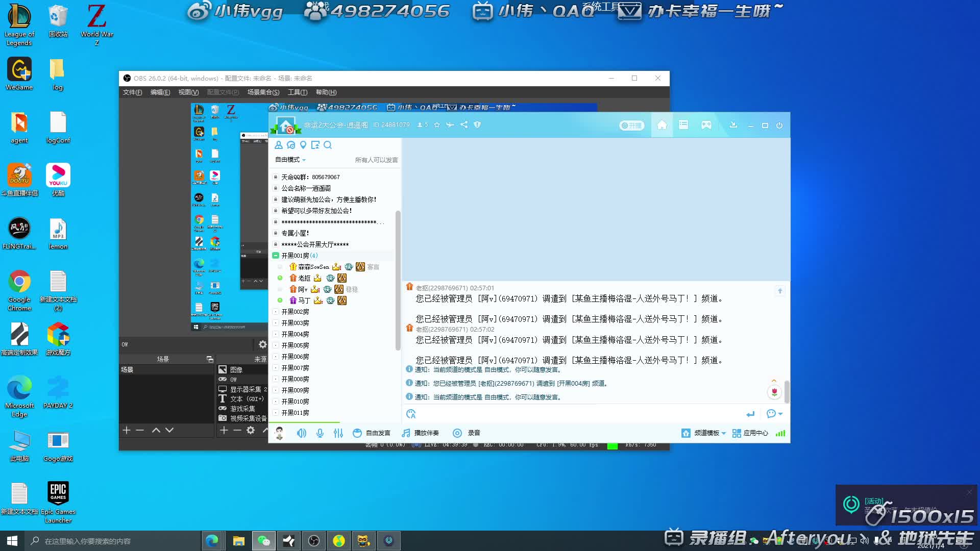Click the recent chat history icon
The width and height of the screenshot is (980, 551).
coord(291,145)
